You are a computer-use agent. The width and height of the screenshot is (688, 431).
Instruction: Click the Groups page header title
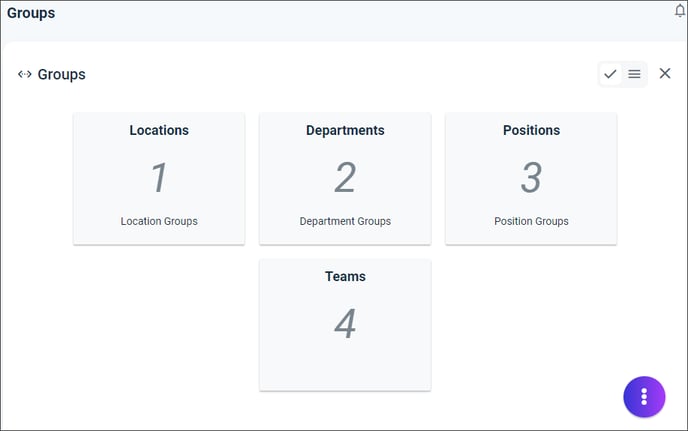coord(31,13)
